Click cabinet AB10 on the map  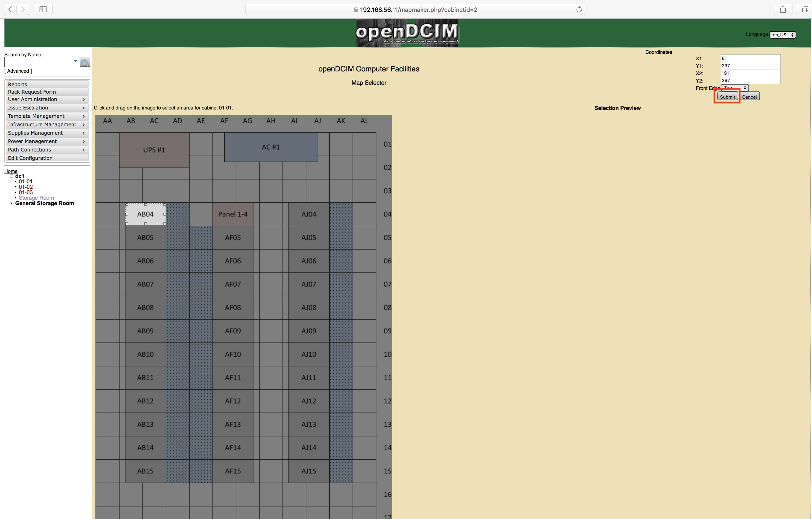coord(145,354)
